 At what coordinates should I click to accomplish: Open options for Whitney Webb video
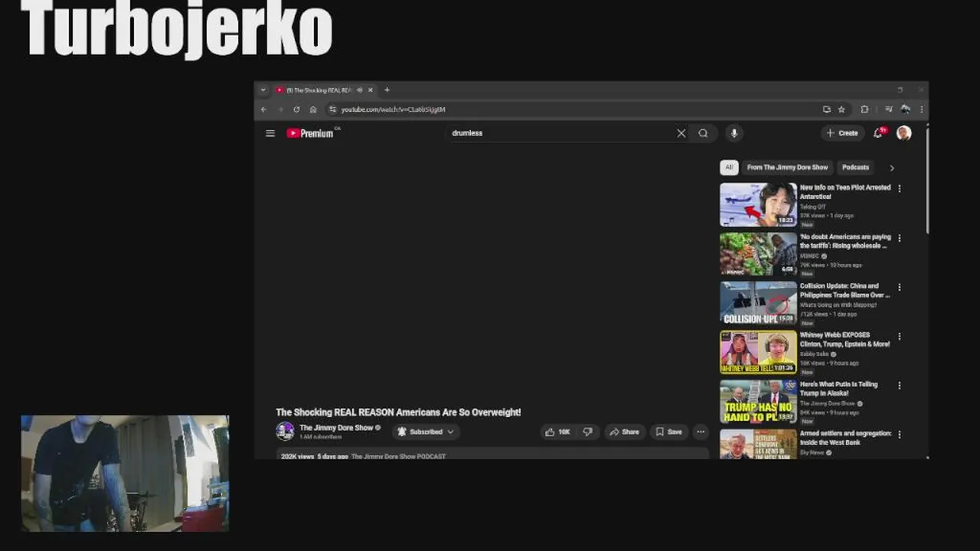coord(899,336)
